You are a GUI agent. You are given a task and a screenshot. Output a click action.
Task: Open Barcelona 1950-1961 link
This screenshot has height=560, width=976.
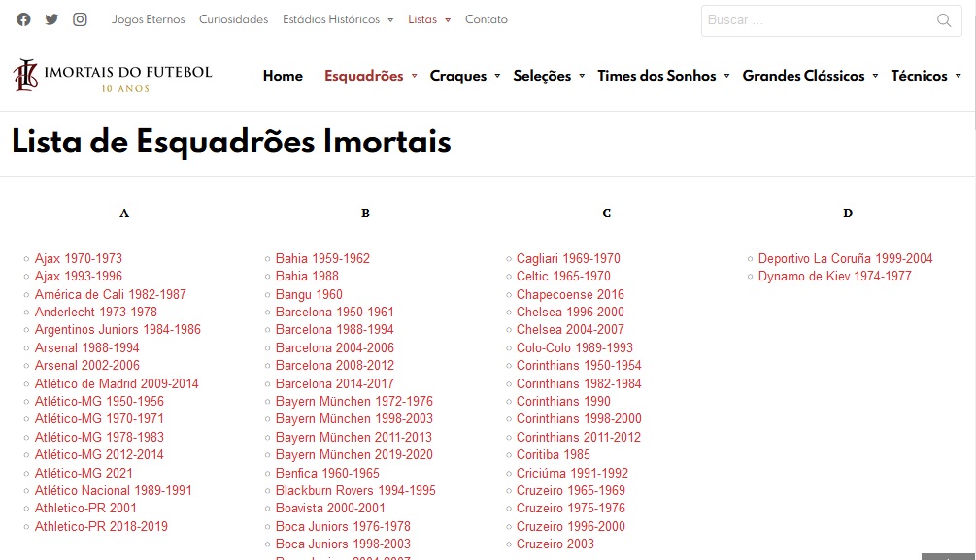(x=335, y=312)
